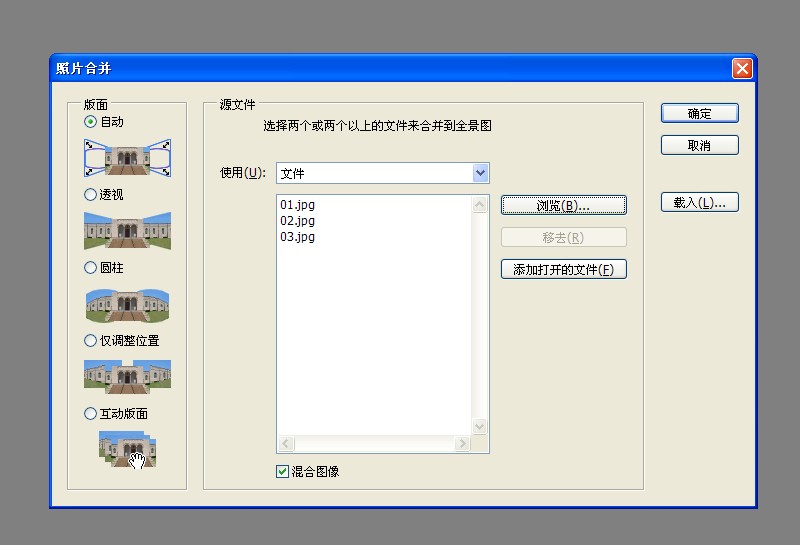The height and width of the screenshot is (545, 800).
Task: Select the 透视 radio button
Action: point(90,194)
